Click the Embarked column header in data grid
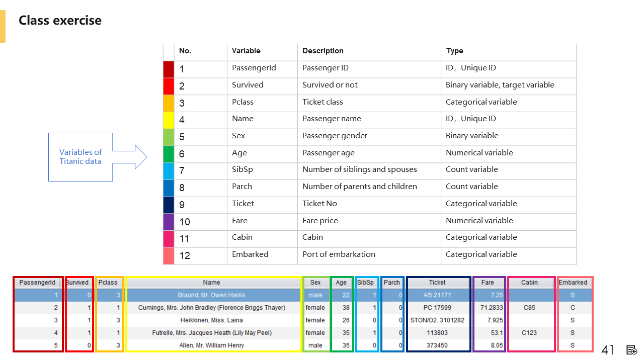The width and height of the screenshot is (644, 362). (573, 283)
